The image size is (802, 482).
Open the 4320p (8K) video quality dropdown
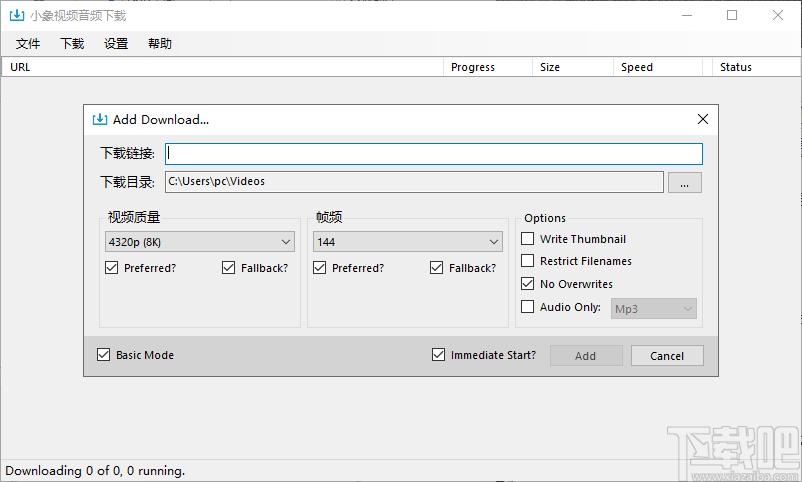[199, 242]
